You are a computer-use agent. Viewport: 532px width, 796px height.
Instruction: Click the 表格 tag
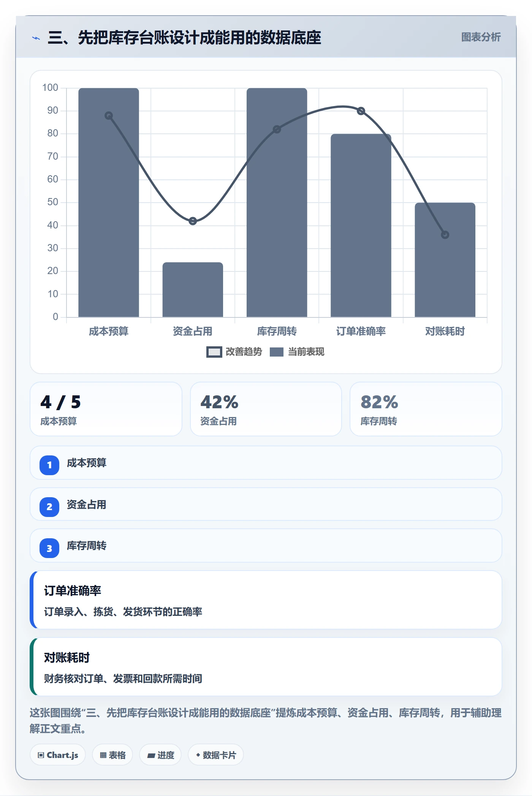tap(112, 755)
